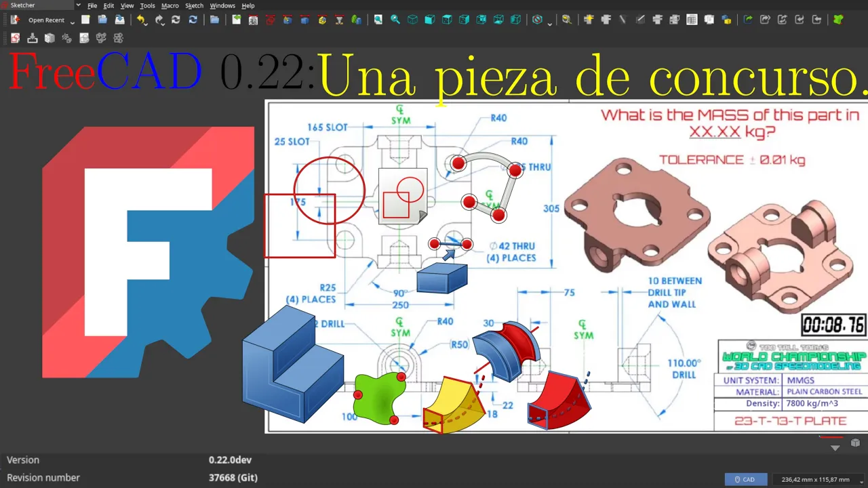Click the Version label row

tap(23, 460)
